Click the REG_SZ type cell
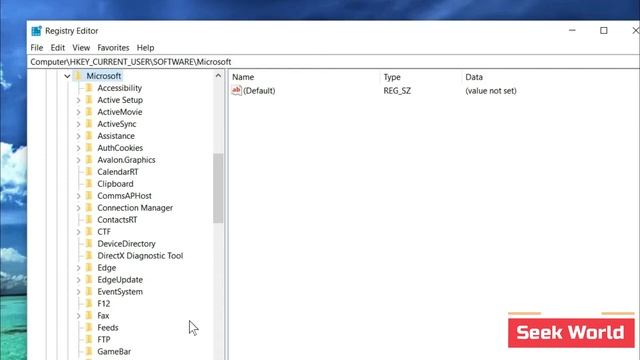The width and height of the screenshot is (640, 360). [397, 91]
